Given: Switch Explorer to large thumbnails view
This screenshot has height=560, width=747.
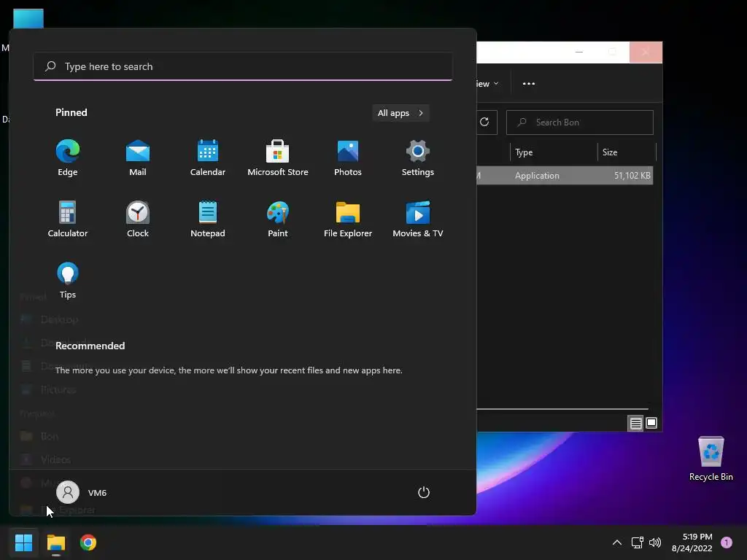Looking at the screenshot, I should 651,423.
